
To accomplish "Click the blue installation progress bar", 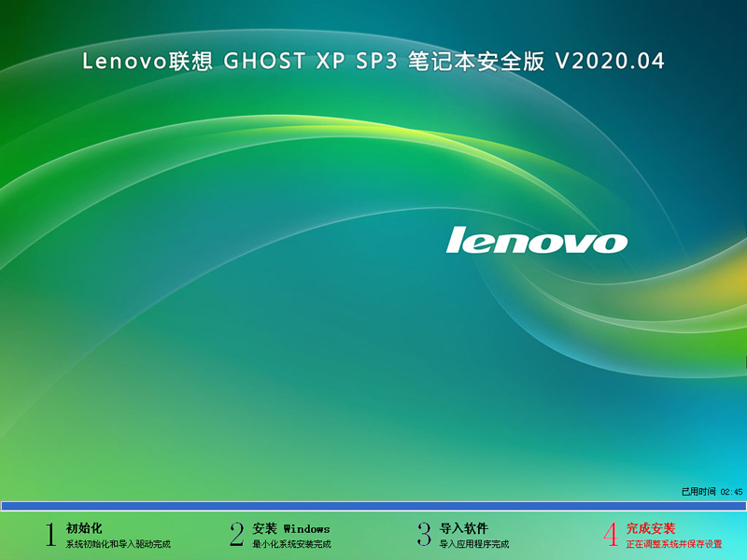I will [x=373, y=506].
